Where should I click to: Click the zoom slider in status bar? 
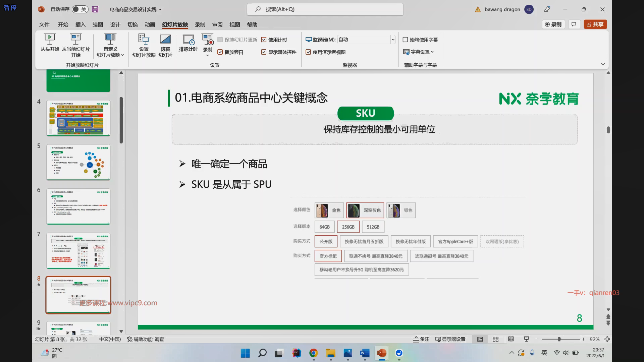pos(559,339)
